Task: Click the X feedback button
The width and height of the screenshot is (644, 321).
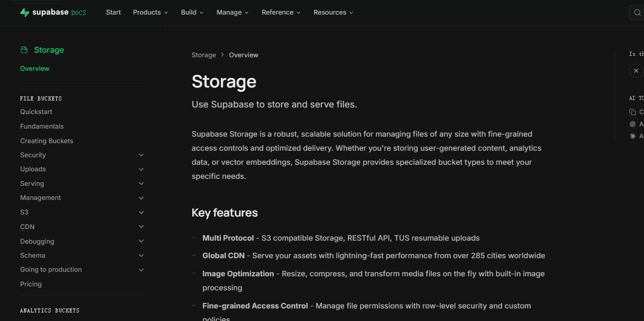Action: (x=636, y=71)
